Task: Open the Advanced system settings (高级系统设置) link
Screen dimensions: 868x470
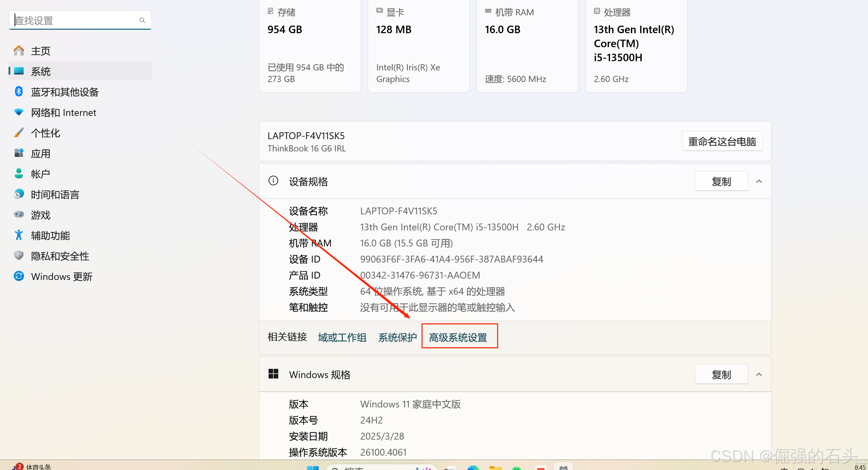Action: coord(458,338)
